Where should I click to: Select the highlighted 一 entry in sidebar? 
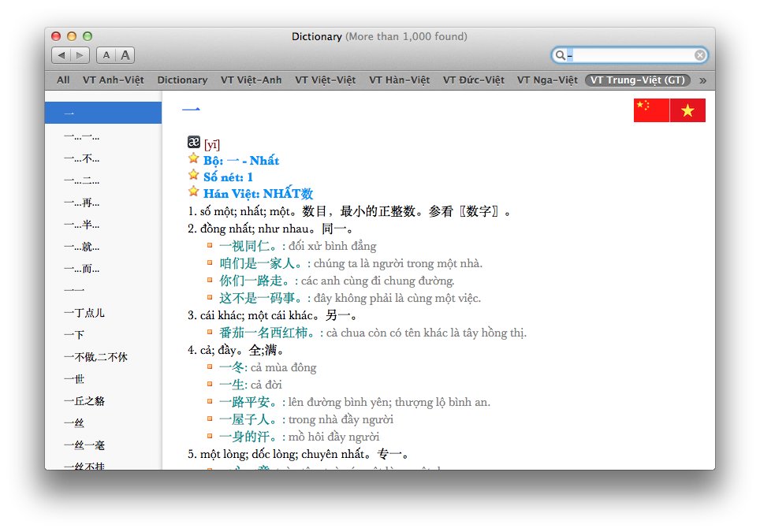click(103, 113)
